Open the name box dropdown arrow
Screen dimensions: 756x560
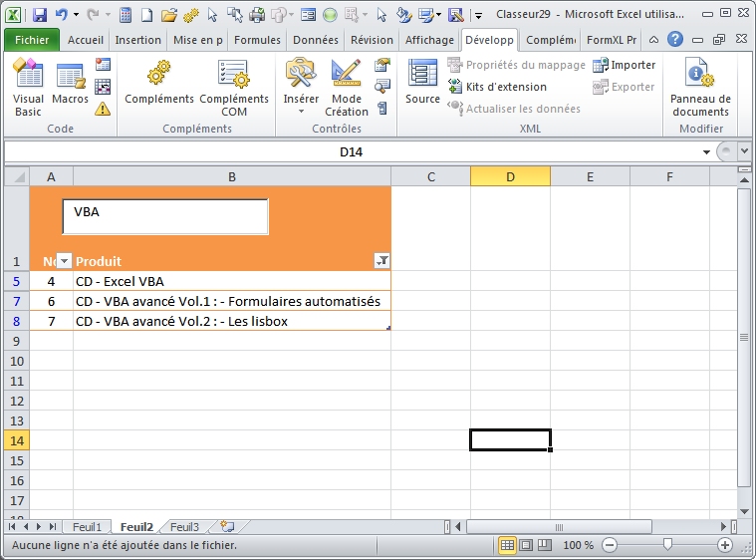coord(706,151)
